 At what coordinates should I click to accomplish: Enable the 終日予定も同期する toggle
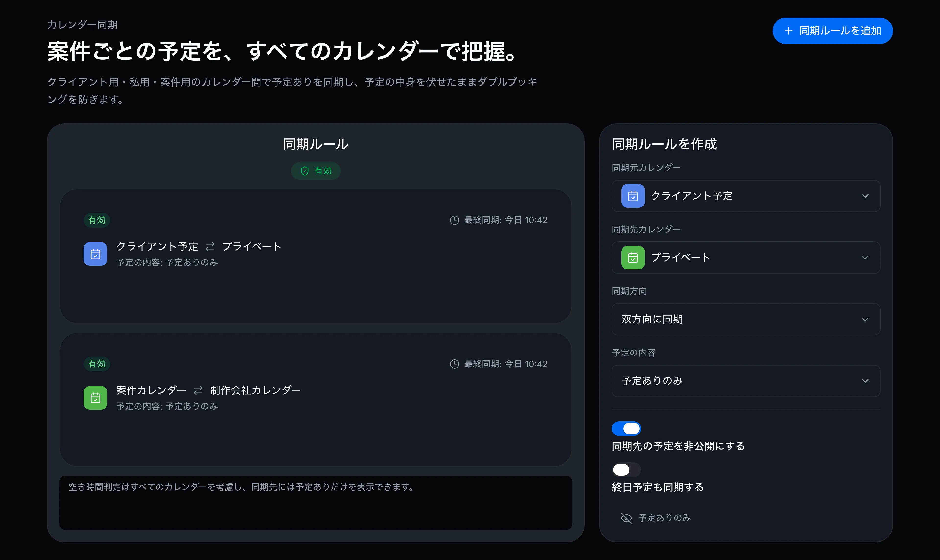[626, 470]
